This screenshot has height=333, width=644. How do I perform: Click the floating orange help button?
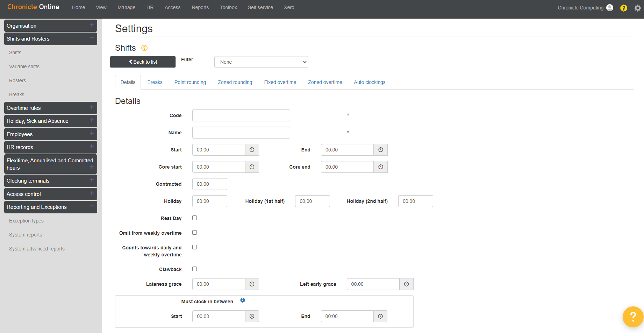[x=633, y=317]
